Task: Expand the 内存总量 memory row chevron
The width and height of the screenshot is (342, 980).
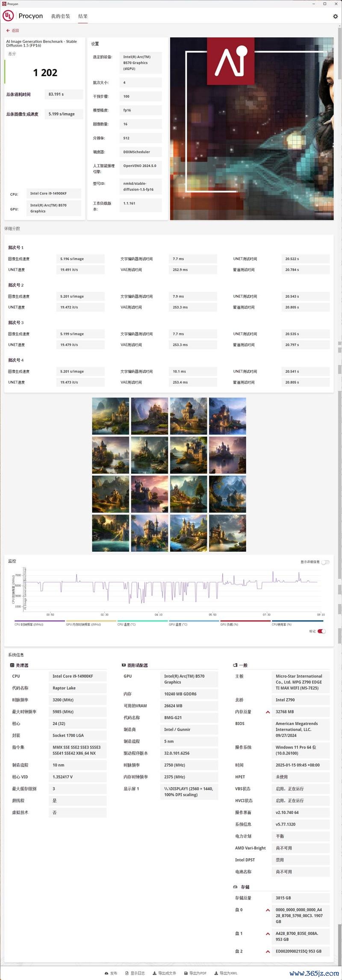Action: (268, 712)
